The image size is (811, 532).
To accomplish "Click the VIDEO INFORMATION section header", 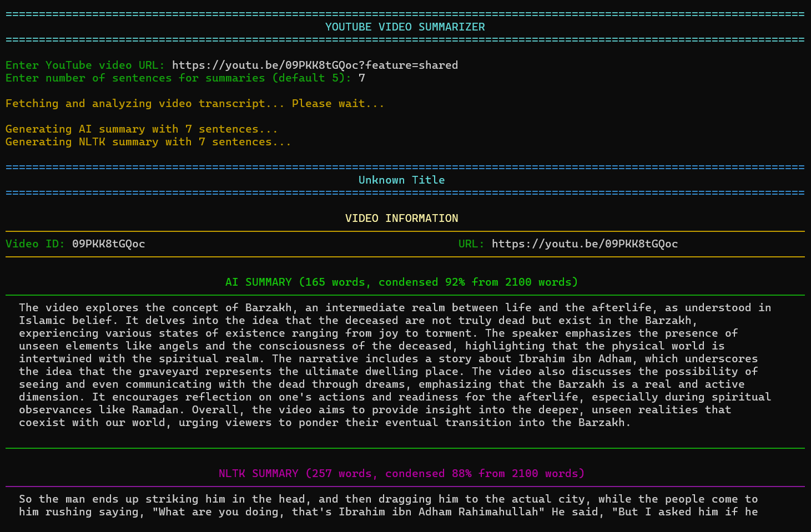I will (x=401, y=219).
